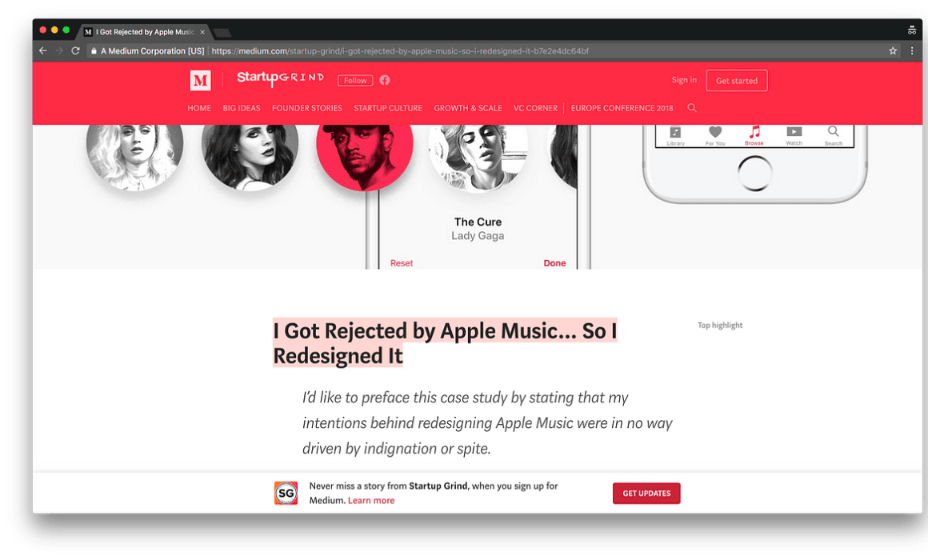Click the search magnifier in the navigation bar

point(692,108)
